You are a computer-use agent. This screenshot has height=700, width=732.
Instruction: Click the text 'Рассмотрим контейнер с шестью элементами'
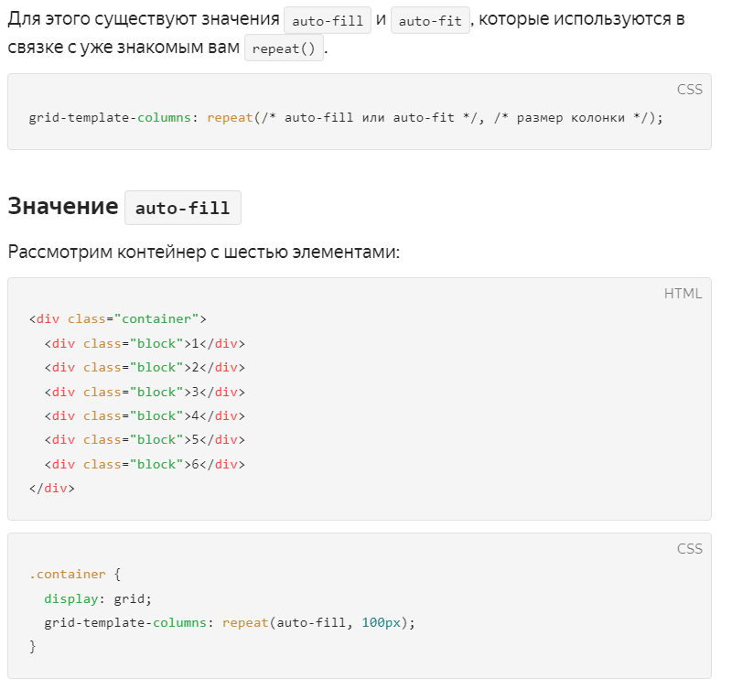tap(203, 252)
